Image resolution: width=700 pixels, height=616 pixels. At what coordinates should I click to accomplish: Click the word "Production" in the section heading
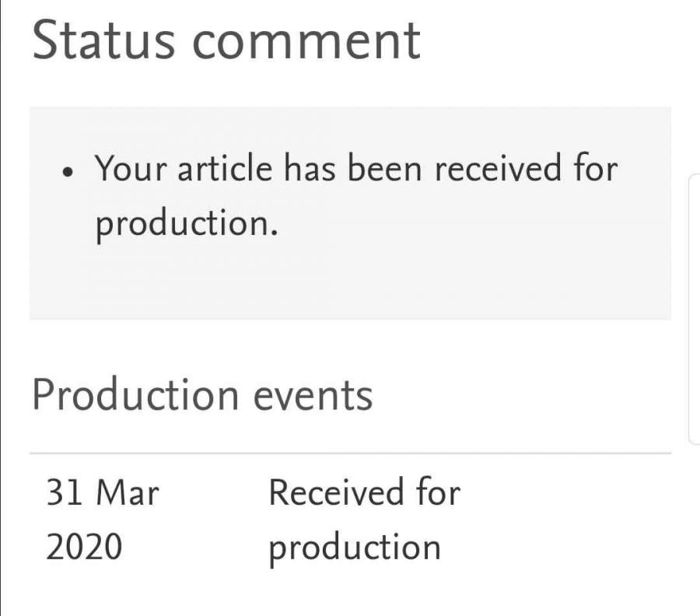(135, 395)
